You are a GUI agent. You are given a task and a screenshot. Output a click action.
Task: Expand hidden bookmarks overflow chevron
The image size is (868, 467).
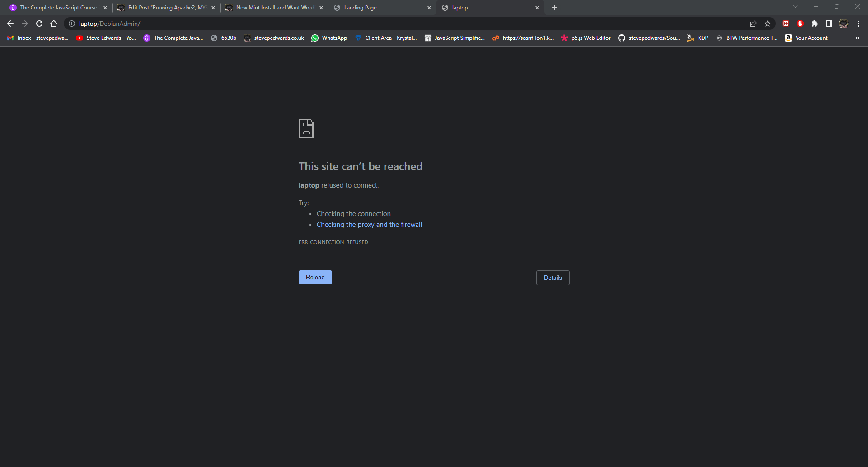(858, 38)
